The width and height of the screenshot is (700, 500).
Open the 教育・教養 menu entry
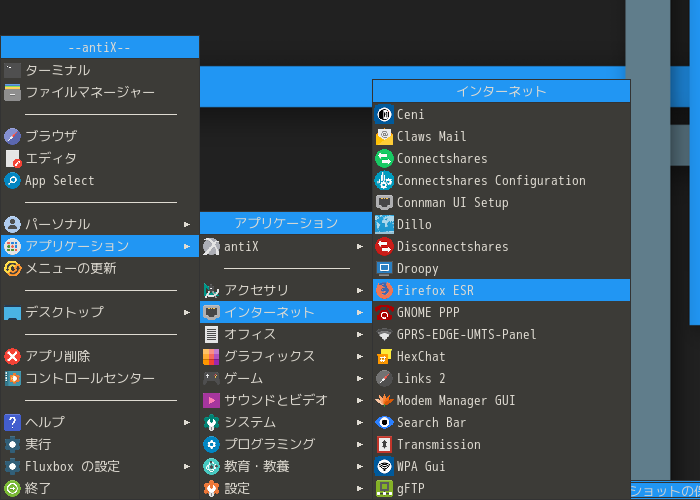[286, 466]
